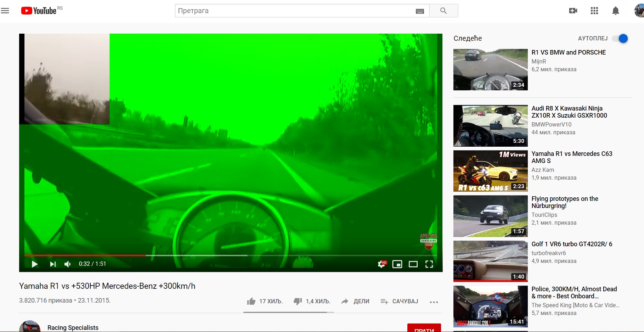Click the subscribe watermark in the player
Screen dimensions: 644x332
(429, 242)
